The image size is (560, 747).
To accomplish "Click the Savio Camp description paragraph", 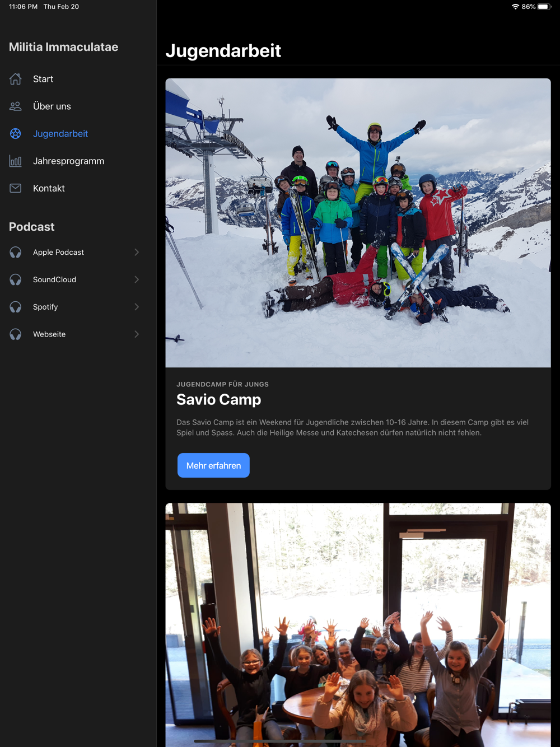I will pyautogui.click(x=353, y=428).
